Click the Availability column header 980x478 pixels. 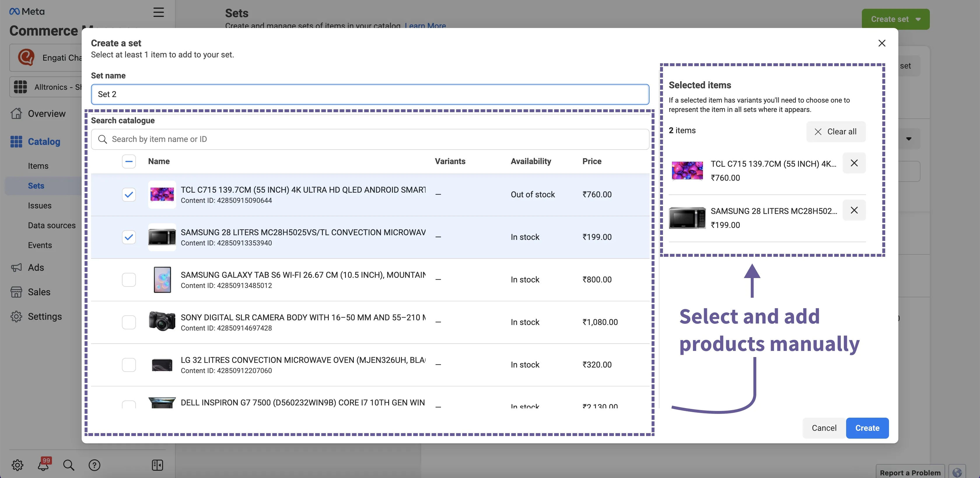click(531, 161)
